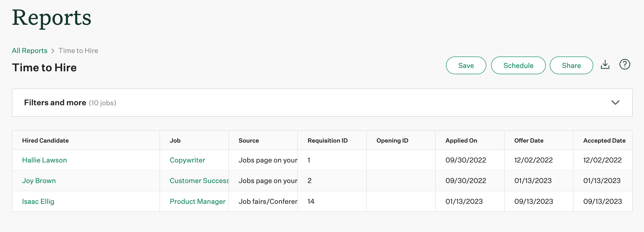Click the Filters and more heading

[55, 103]
